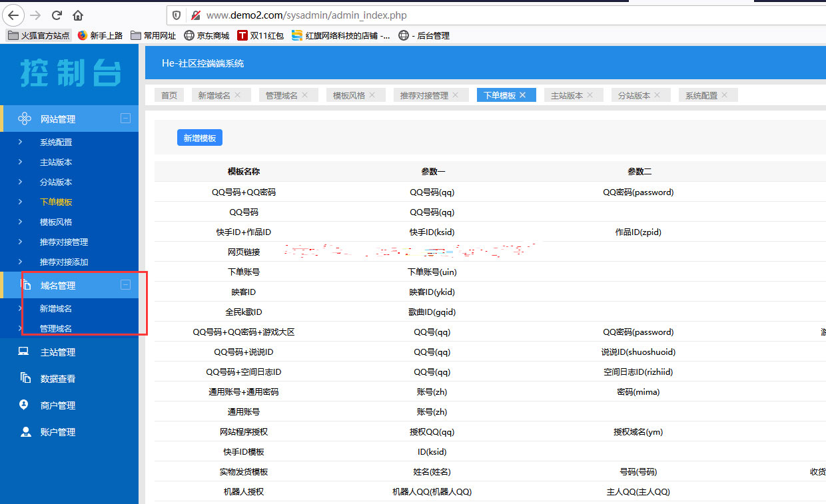Click the 新增模板 button
Image resolution: width=826 pixels, height=504 pixels.
coord(200,138)
